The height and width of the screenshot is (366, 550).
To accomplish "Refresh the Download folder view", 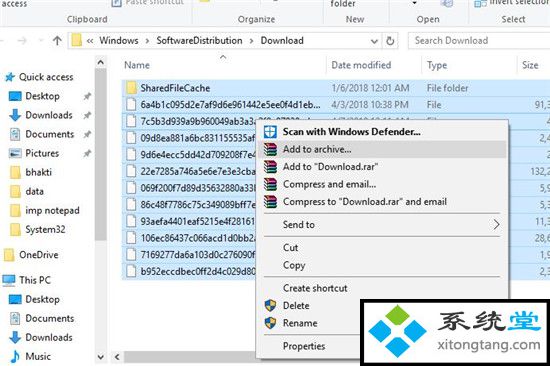I will coord(390,41).
